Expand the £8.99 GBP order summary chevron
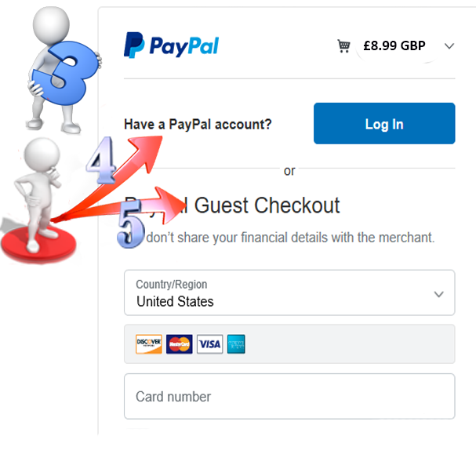The height and width of the screenshot is (476, 476). [449, 46]
